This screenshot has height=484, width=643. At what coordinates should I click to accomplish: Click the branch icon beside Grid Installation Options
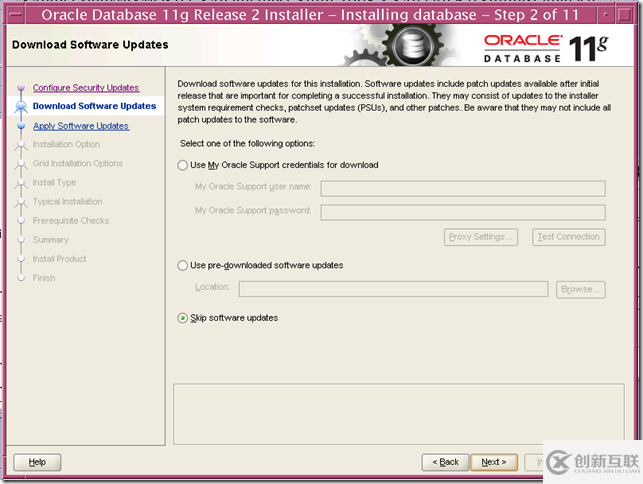click(21, 164)
